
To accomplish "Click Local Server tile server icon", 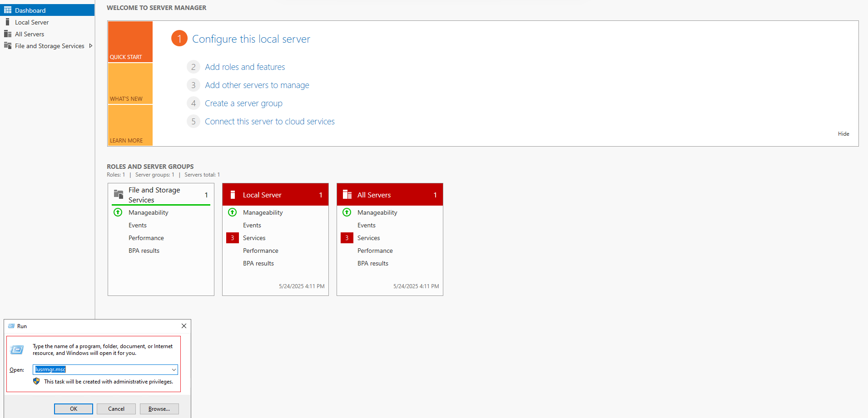I will coord(233,195).
